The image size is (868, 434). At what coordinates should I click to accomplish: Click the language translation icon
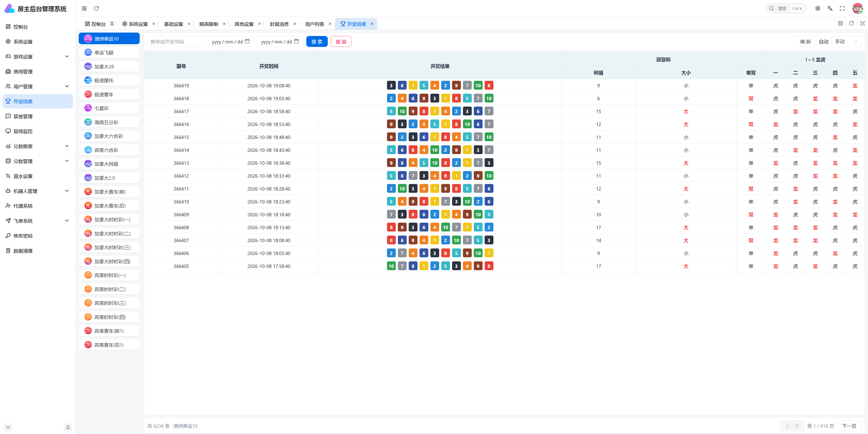tap(830, 8)
